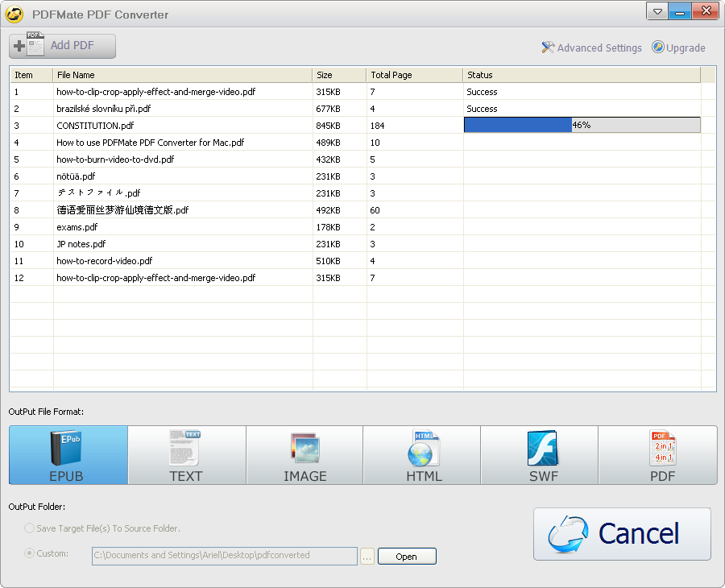Close the PDFMate window
This screenshot has width=725, height=588.
[x=706, y=11]
